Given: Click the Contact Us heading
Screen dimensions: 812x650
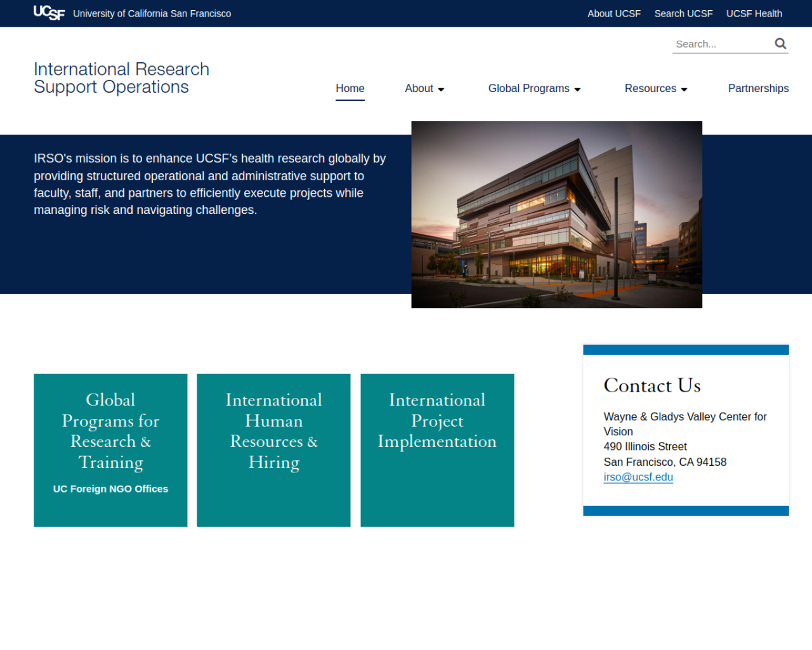Looking at the screenshot, I should coord(652,385).
